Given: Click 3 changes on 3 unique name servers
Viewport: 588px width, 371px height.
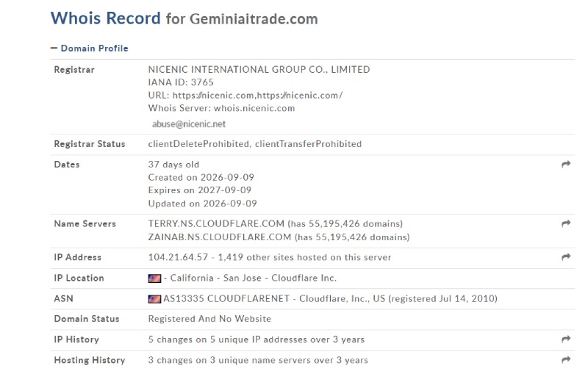Looking at the screenshot, I should [258, 360].
